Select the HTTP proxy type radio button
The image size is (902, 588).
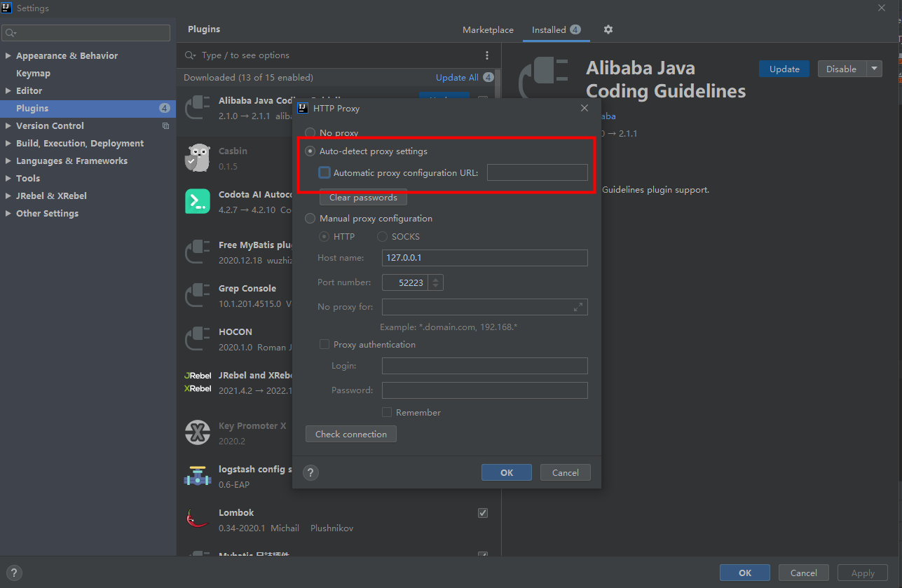[324, 236]
